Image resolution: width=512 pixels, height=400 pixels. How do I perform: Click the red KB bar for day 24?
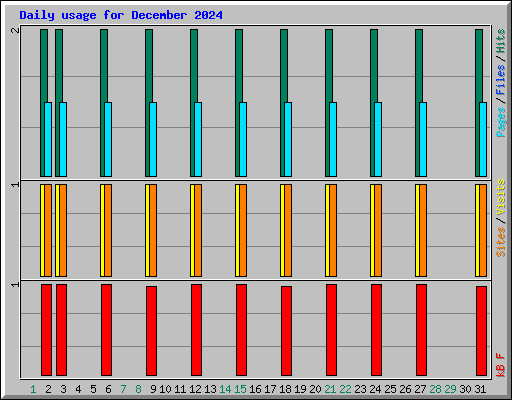pyautogui.click(x=376, y=330)
